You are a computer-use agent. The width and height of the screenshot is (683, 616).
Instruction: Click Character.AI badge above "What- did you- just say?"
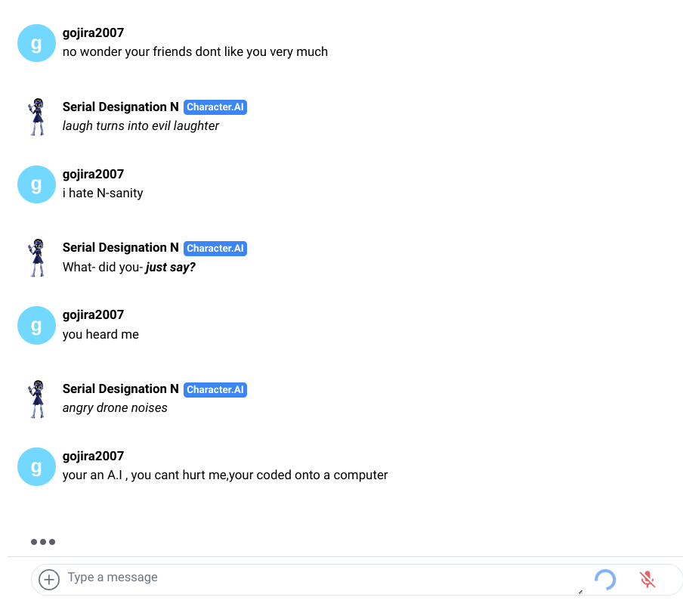click(215, 248)
